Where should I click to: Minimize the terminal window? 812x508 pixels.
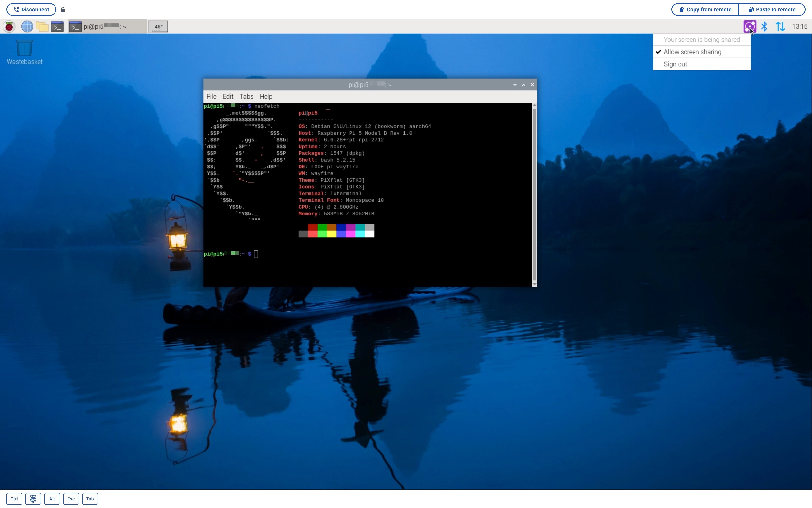point(515,85)
